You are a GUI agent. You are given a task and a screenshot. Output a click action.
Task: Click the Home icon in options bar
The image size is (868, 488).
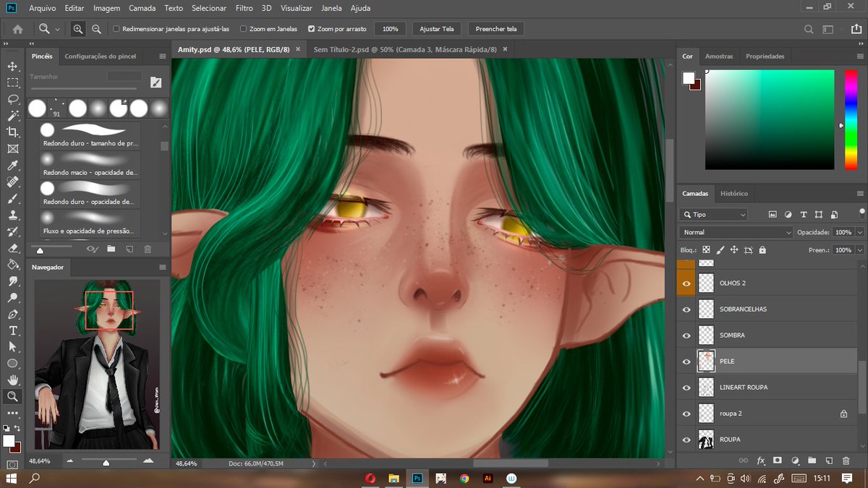tap(17, 29)
